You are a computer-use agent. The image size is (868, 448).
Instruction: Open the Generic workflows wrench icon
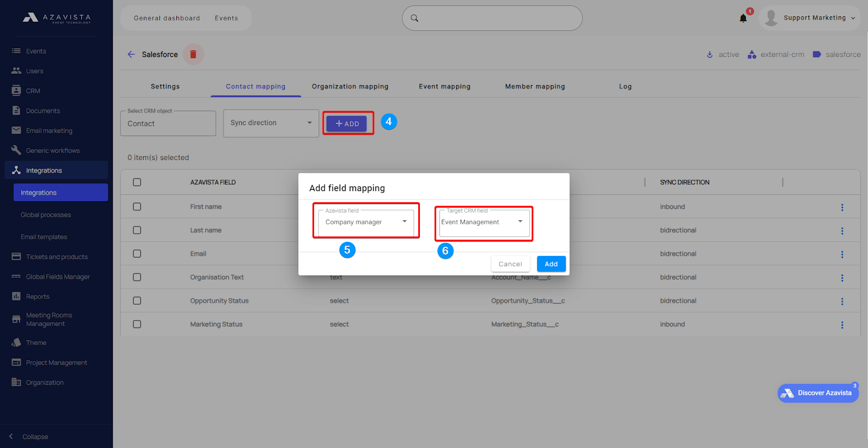tap(16, 150)
